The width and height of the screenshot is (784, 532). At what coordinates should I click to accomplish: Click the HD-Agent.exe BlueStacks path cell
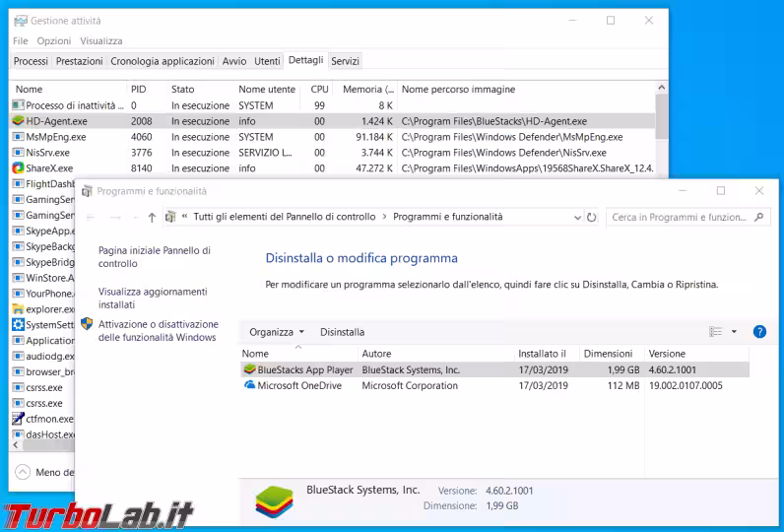tap(494, 121)
